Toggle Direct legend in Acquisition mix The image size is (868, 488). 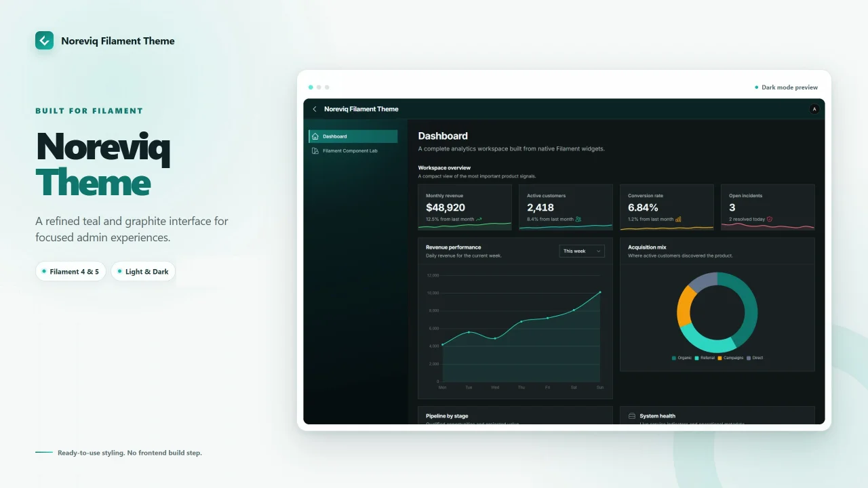coord(755,358)
